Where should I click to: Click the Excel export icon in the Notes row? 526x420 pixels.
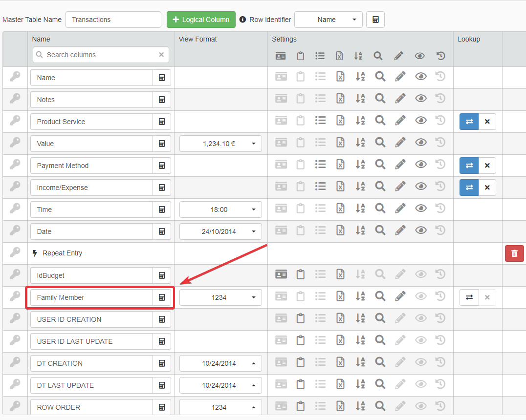click(x=340, y=99)
